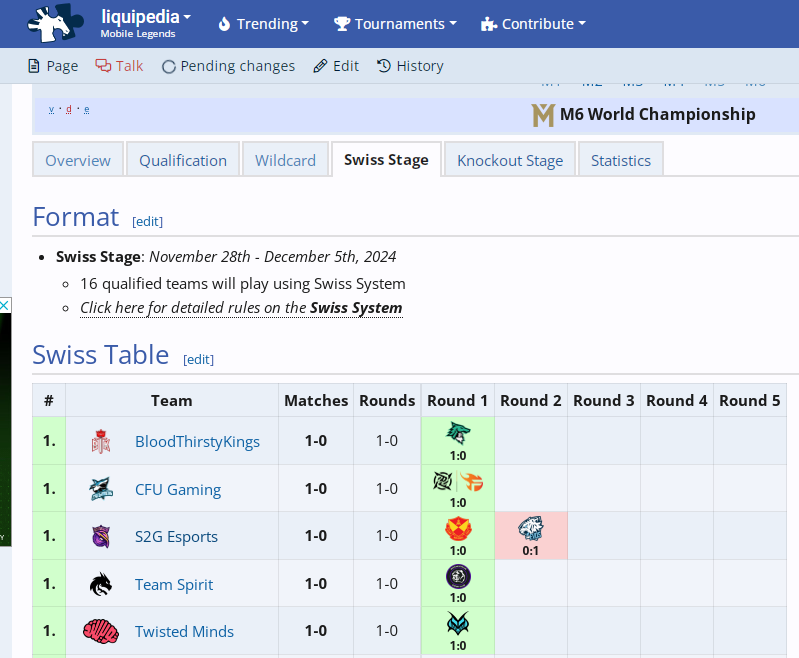Switch to the Qualification tab
This screenshot has width=799, height=658.
[183, 161]
